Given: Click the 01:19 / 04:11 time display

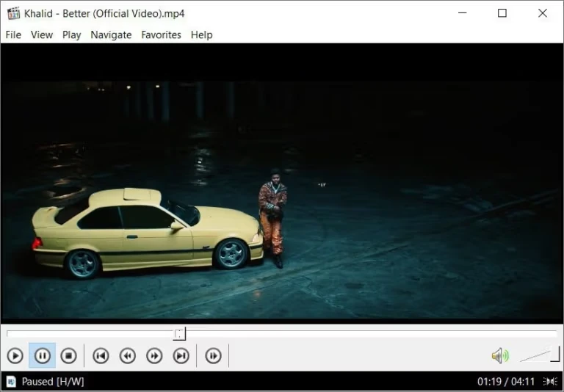Looking at the screenshot, I should coord(506,382).
